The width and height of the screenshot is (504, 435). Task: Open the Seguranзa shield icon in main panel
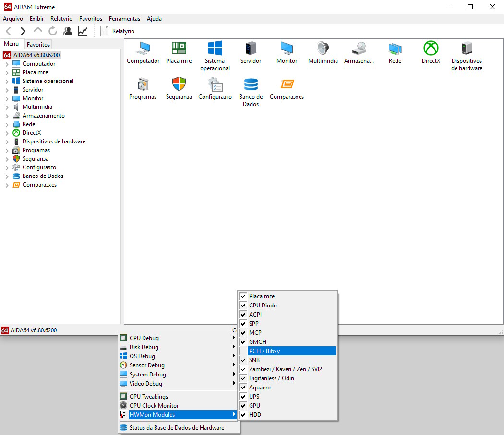tap(179, 84)
